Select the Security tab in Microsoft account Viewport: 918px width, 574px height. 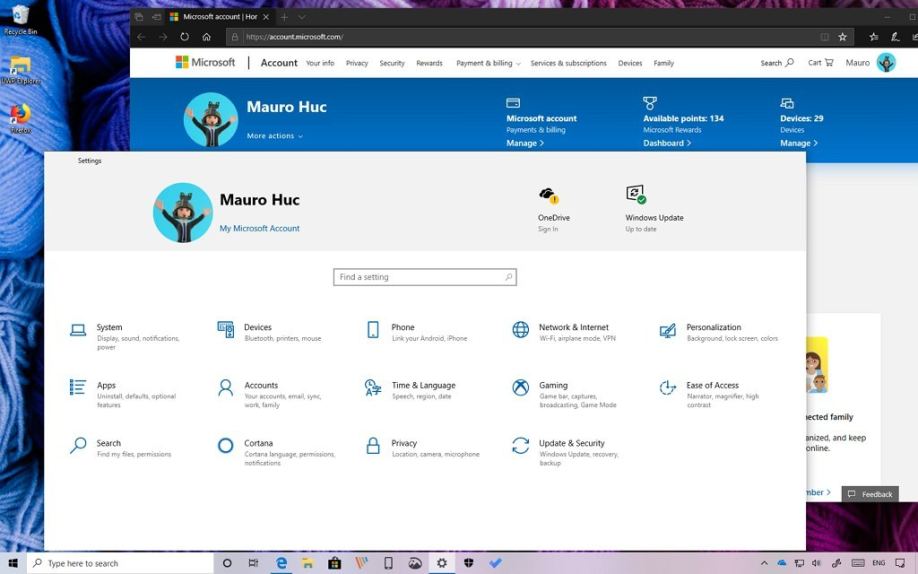[392, 63]
